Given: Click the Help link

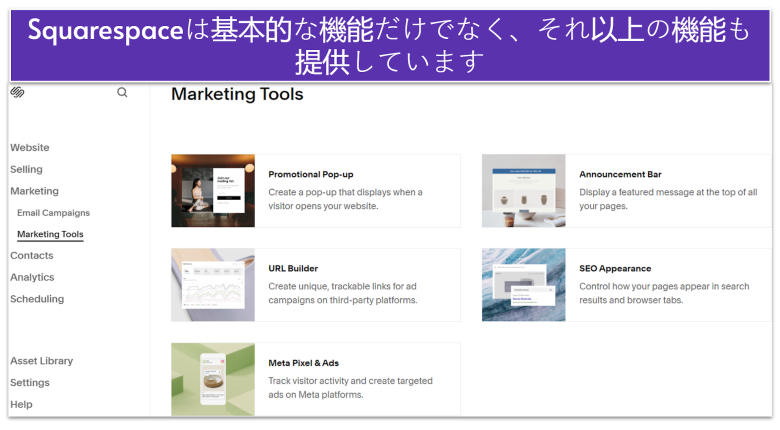Looking at the screenshot, I should [21, 405].
